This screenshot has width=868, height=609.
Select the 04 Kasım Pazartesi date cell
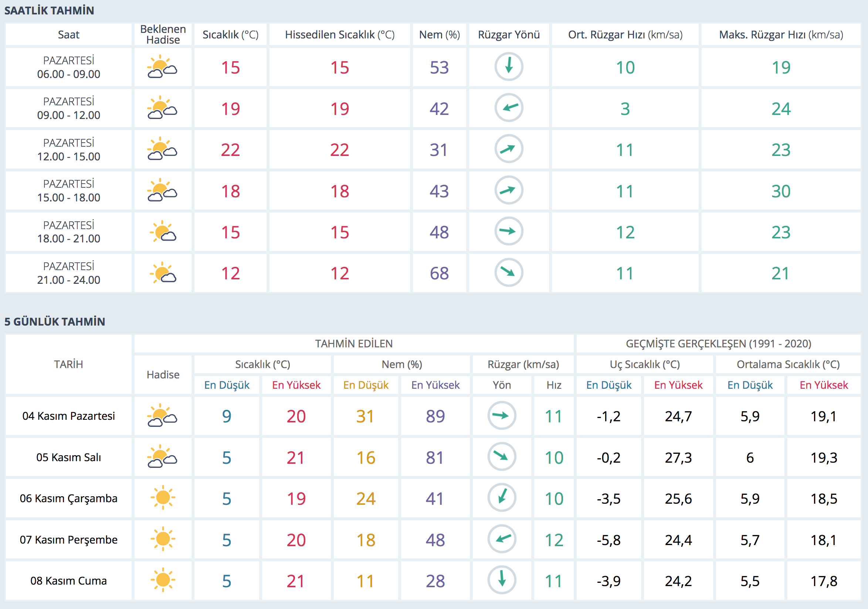[68, 416]
